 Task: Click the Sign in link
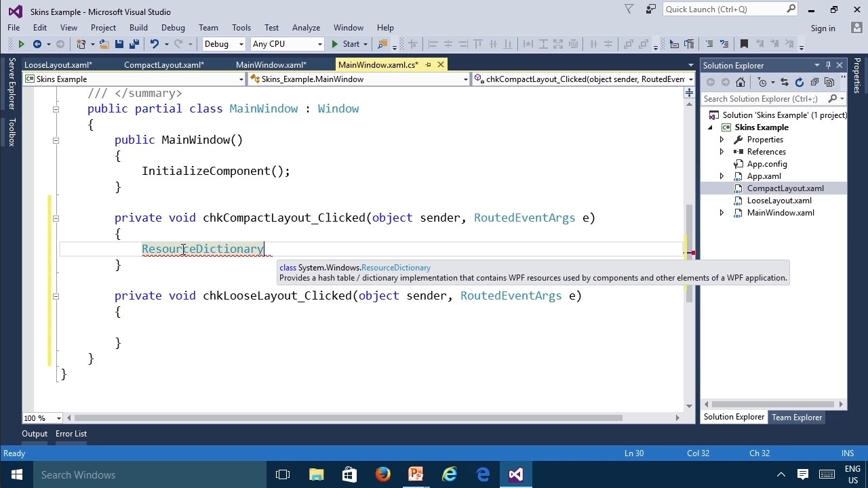(x=823, y=28)
